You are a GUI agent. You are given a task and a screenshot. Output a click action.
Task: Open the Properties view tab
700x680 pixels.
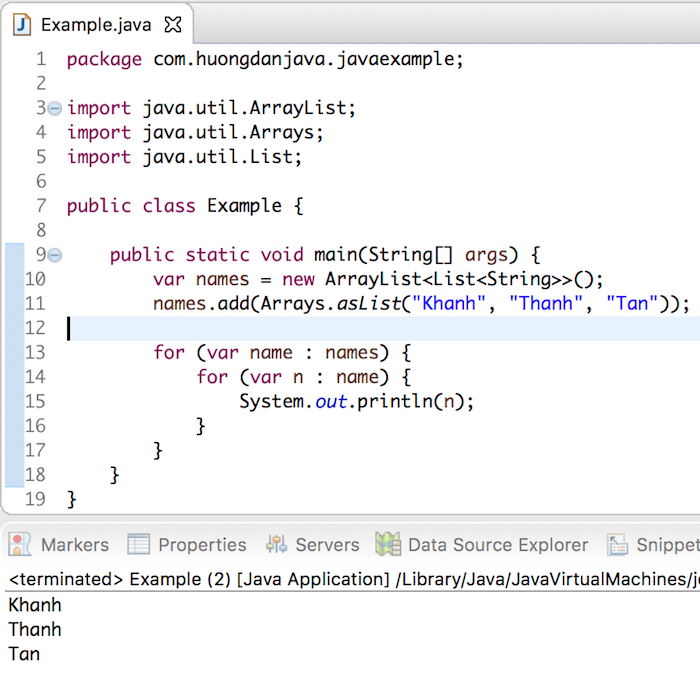pos(187,545)
